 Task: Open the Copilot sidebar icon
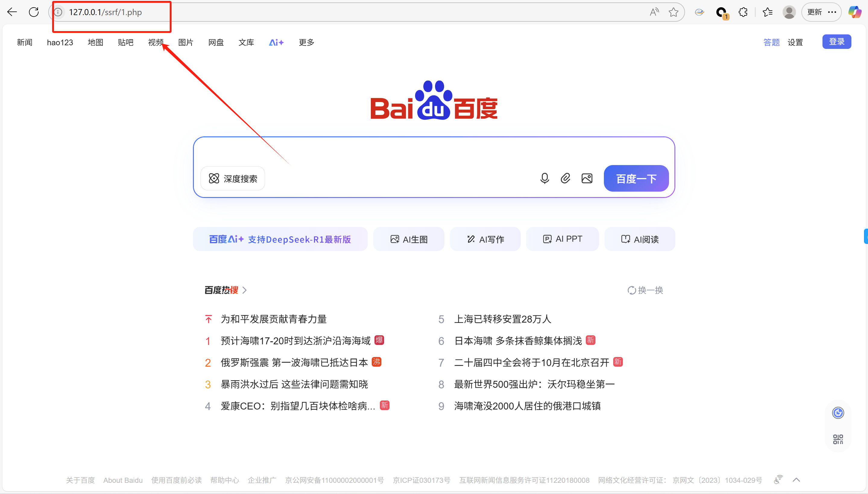855,12
